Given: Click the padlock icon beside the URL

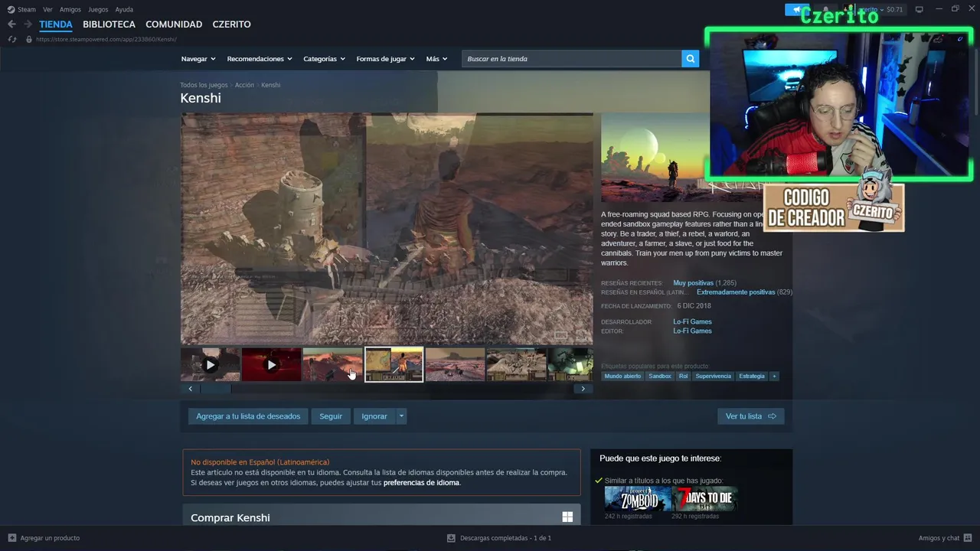Looking at the screenshot, I should [29, 39].
